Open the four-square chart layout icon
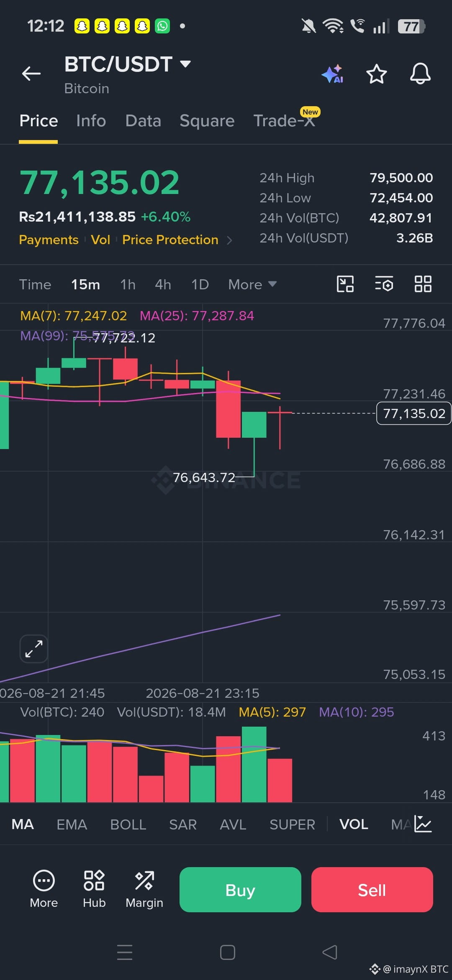The width and height of the screenshot is (452, 980). tap(423, 284)
